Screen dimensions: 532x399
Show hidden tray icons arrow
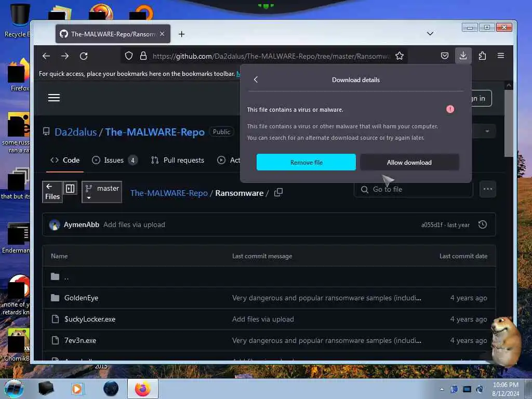tap(442, 389)
